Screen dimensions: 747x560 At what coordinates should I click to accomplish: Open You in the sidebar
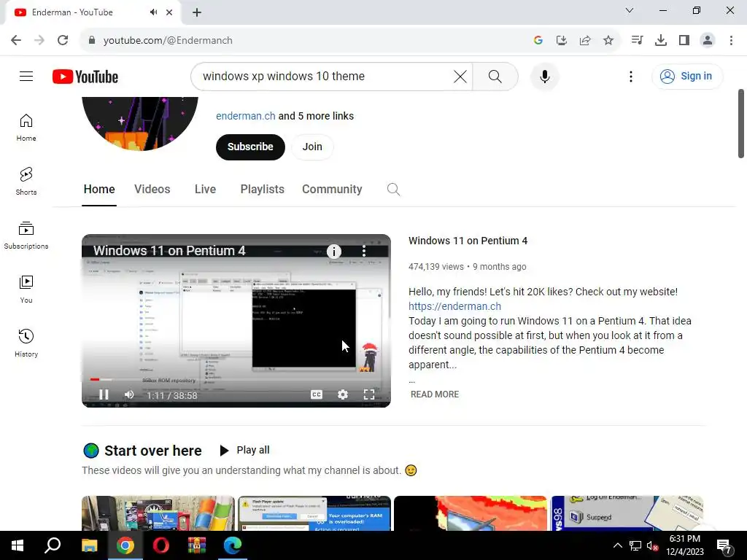point(26,289)
